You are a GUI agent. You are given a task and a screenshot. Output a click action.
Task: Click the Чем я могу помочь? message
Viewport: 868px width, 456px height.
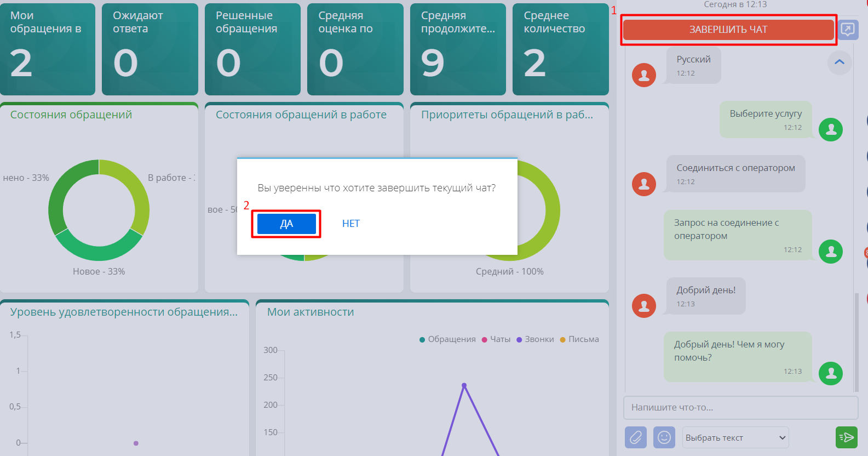pos(738,357)
